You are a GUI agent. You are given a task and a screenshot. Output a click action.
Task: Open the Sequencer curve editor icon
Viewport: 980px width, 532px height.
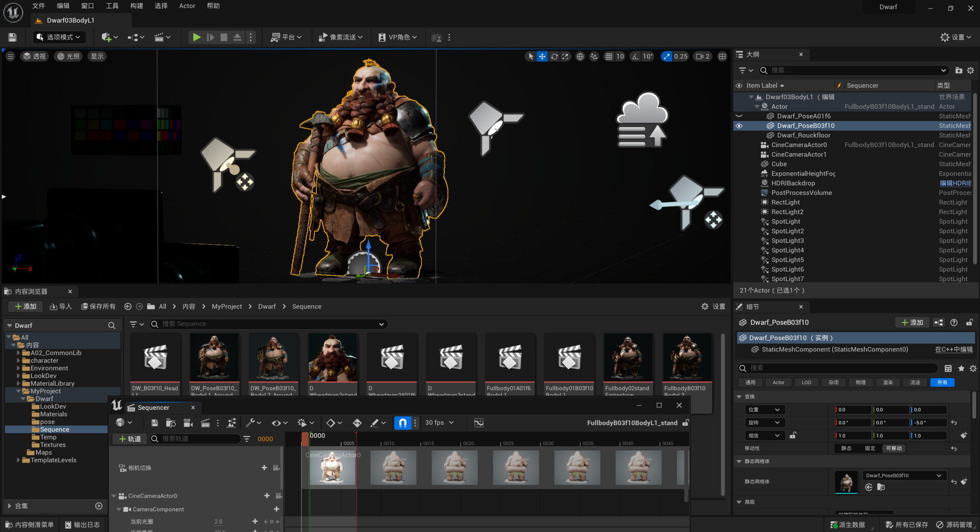pyautogui.click(x=478, y=423)
